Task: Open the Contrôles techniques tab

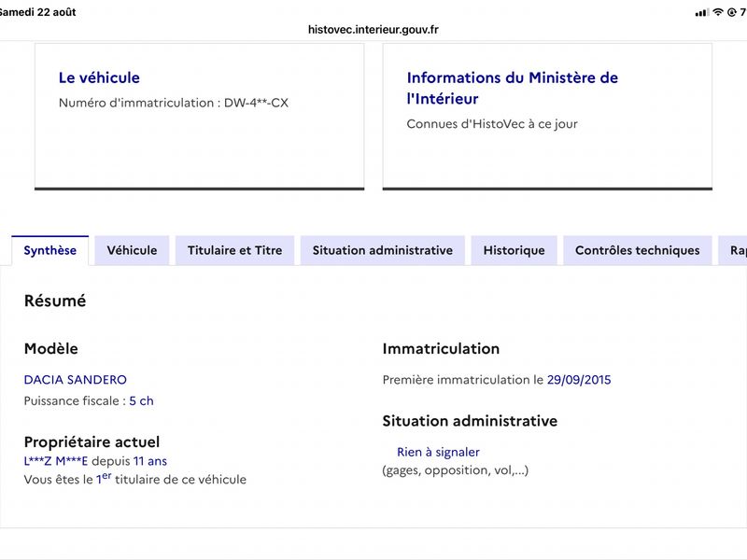Action: coord(638,250)
